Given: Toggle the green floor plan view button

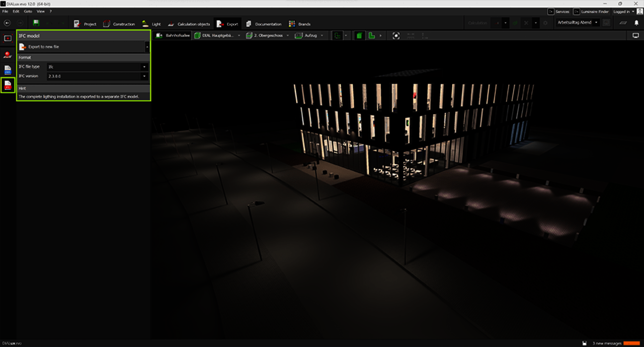Looking at the screenshot, I should 372,36.
